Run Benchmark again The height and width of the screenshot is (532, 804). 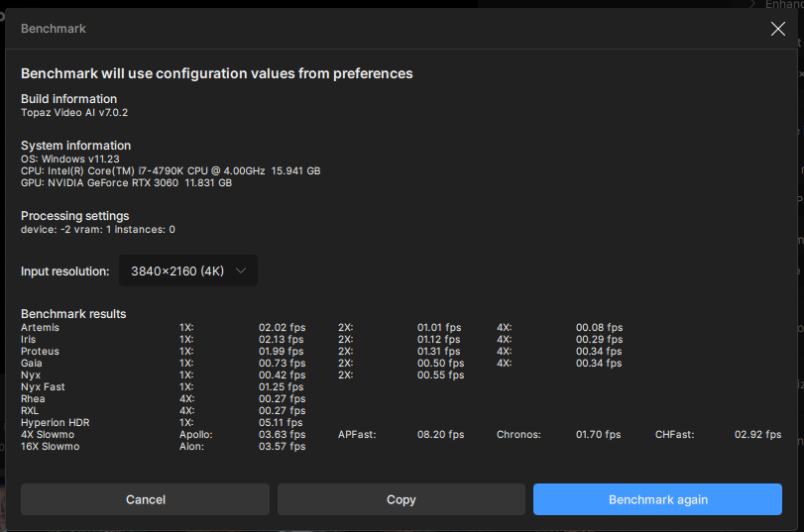coord(658,499)
